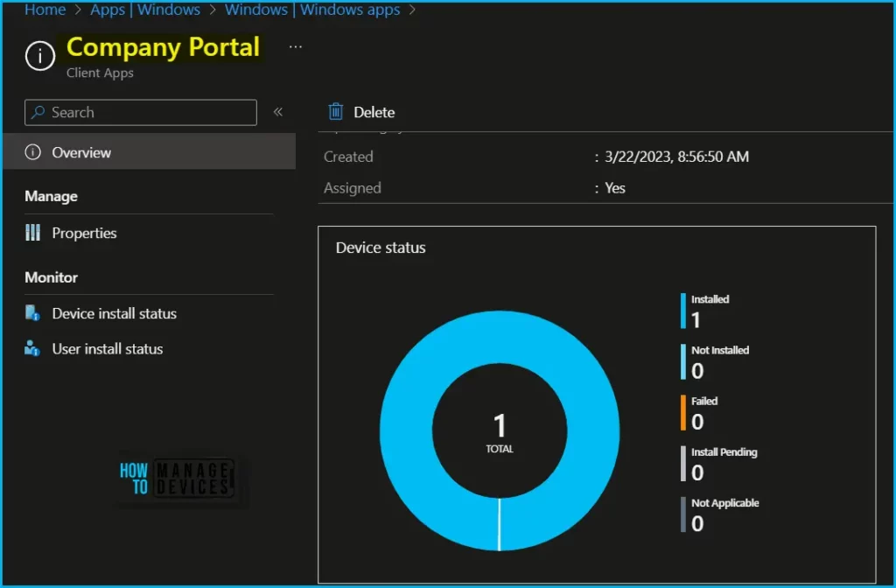This screenshot has height=588, width=896.
Task: Go to Home breadcrumb link
Action: [45, 9]
